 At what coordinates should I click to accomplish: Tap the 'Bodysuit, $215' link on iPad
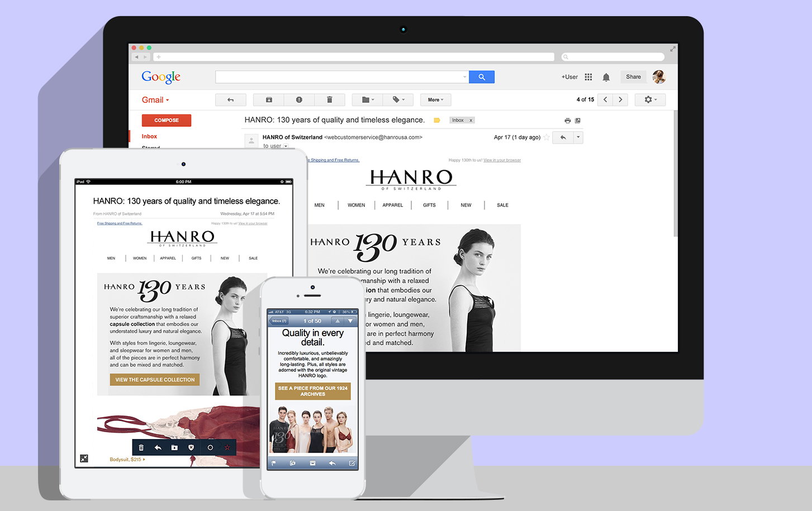point(127,460)
